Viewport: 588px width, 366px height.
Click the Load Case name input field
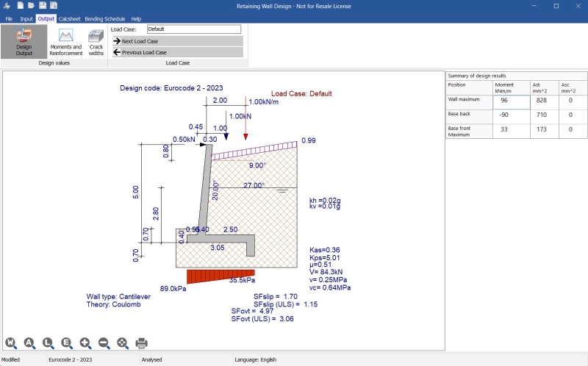(x=193, y=29)
